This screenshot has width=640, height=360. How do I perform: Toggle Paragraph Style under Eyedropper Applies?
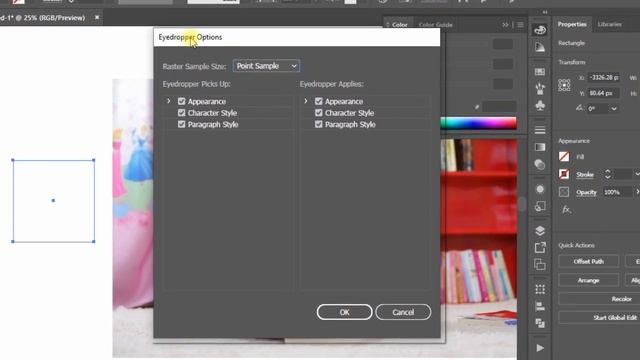319,124
